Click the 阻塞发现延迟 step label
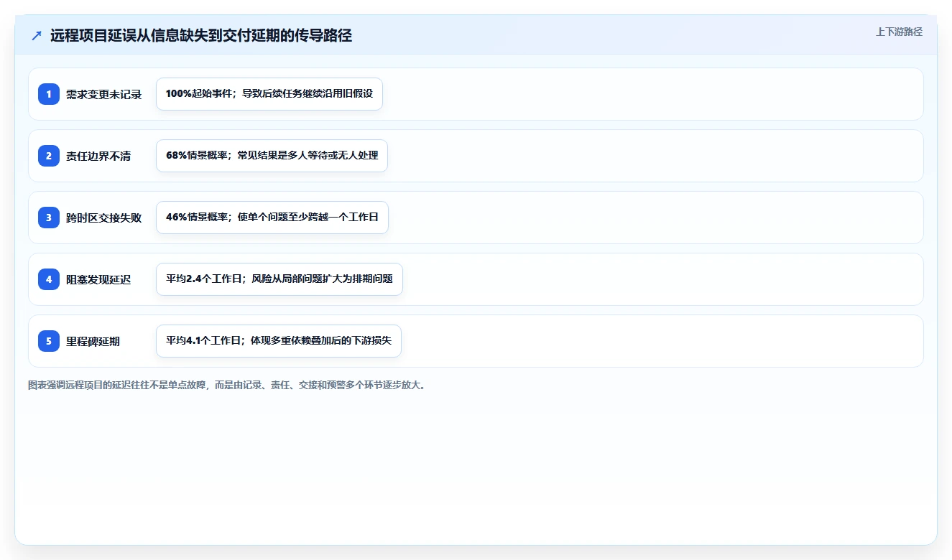 point(98,280)
